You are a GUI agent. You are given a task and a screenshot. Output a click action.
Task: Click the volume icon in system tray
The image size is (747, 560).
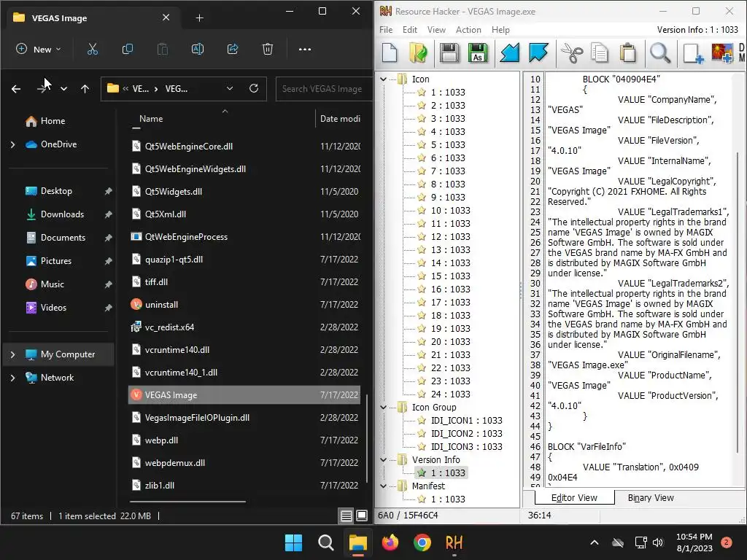[x=659, y=542]
